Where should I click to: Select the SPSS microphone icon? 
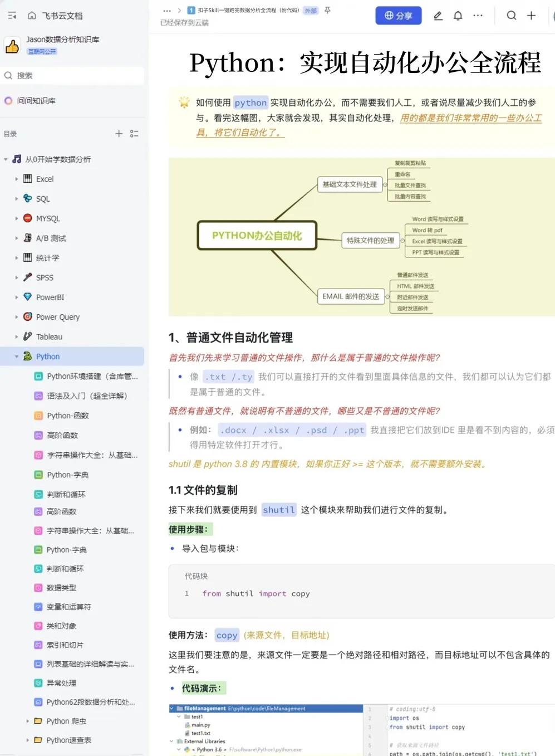27,277
